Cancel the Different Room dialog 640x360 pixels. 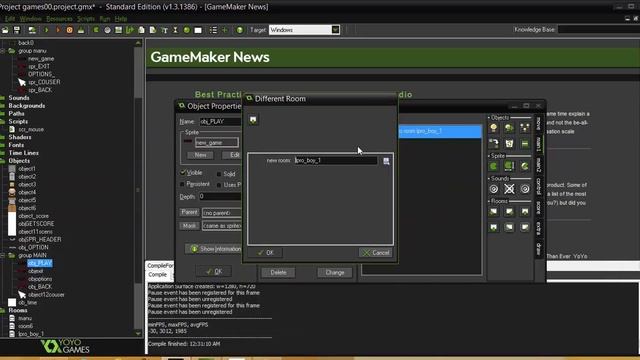(x=376, y=253)
